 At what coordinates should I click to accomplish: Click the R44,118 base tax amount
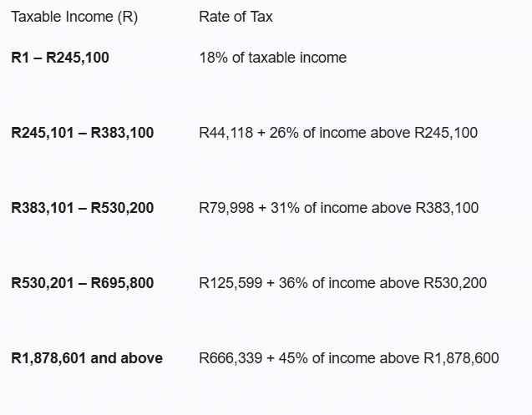(226, 133)
